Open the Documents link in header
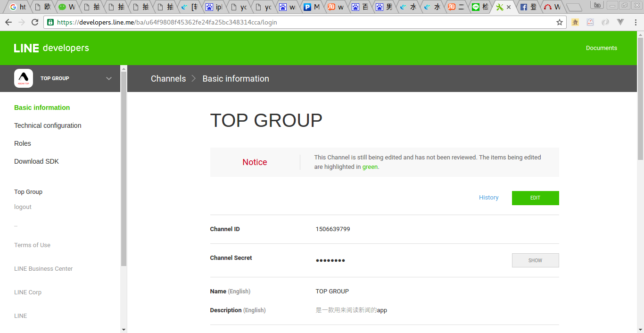Image resolution: width=644 pixels, height=333 pixels. 601,48
